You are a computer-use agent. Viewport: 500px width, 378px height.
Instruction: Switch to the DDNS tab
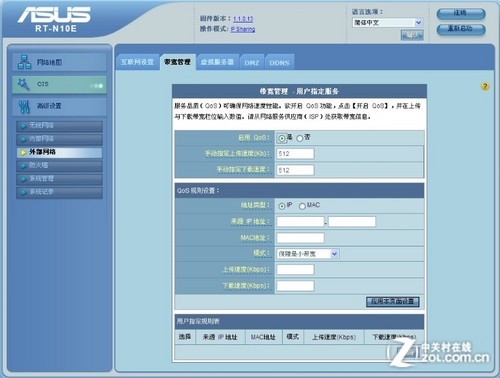(x=279, y=63)
